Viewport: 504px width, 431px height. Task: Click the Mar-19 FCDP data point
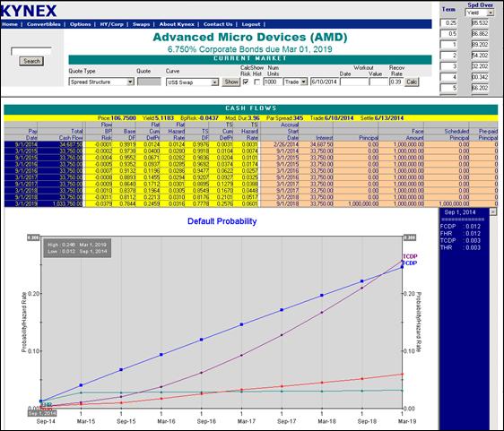point(402,266)
